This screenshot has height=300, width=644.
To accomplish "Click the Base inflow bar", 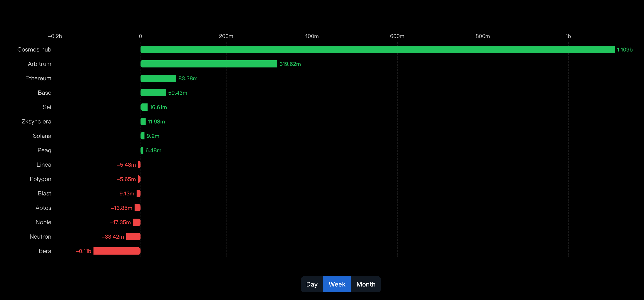I will (x=153, y=93).
